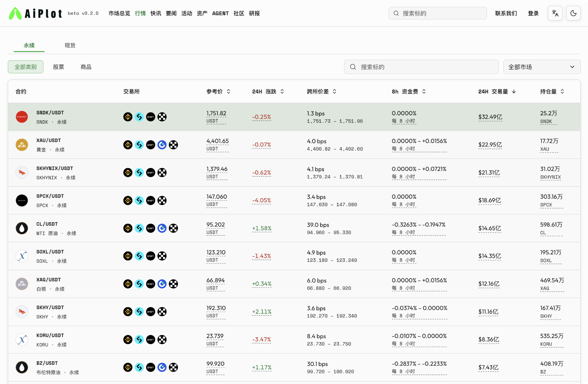Click the 535.25万 open interest value
Image resolution: width=588 pixels, height=384 pixels.
click(552, 336)
